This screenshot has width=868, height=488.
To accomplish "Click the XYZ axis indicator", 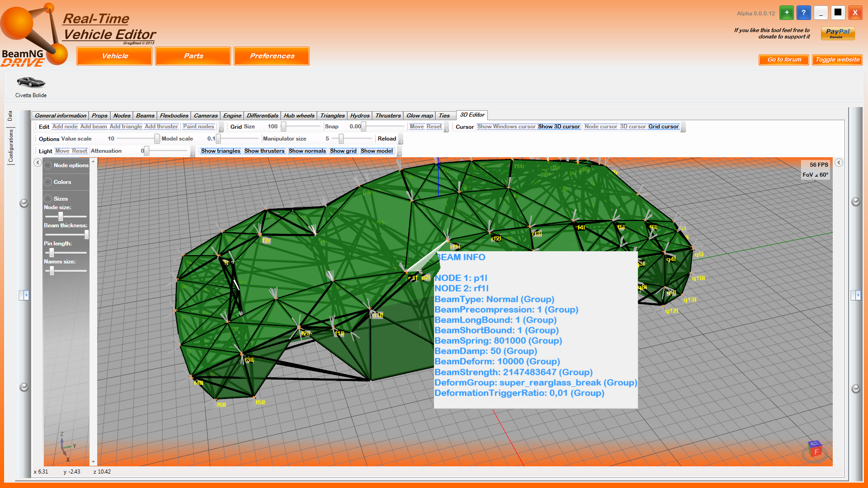I will pyautogui.click(x=67, y=447).
